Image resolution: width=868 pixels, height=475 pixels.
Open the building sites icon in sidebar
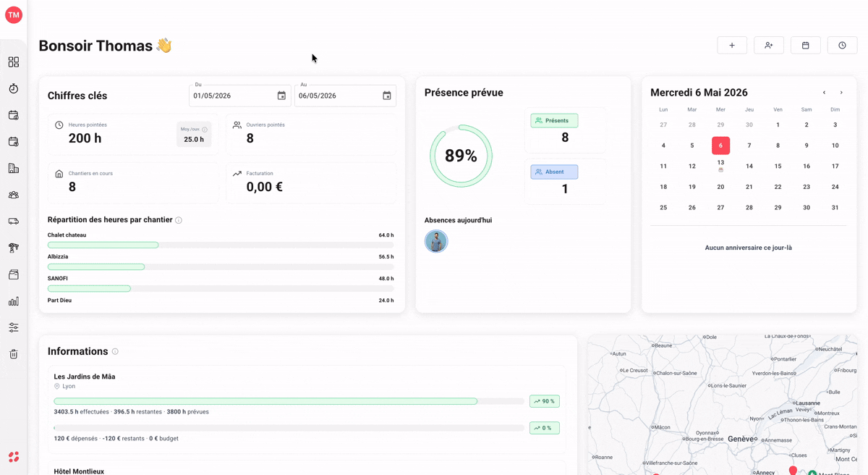click(x=14, y=168)
